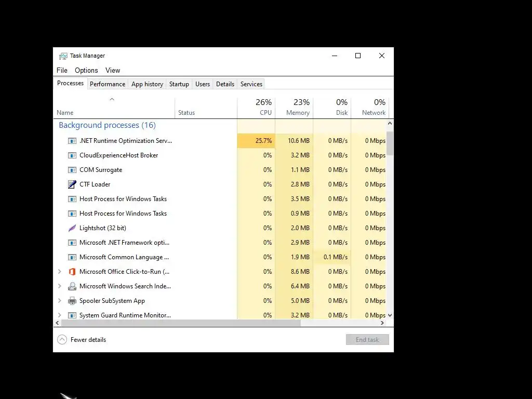Click the Task Manager title bar icon

(63, 56)
